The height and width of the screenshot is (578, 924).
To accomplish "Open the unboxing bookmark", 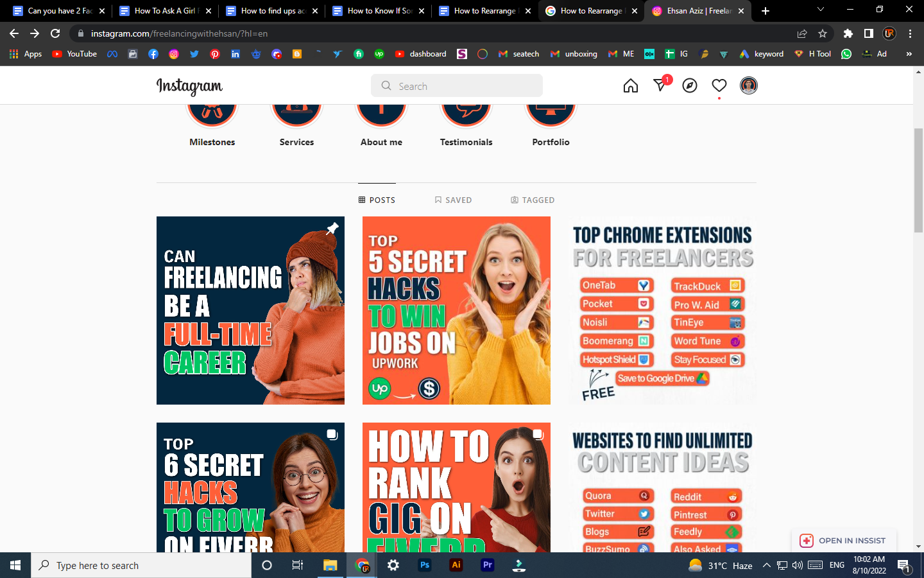I will 574,54.
